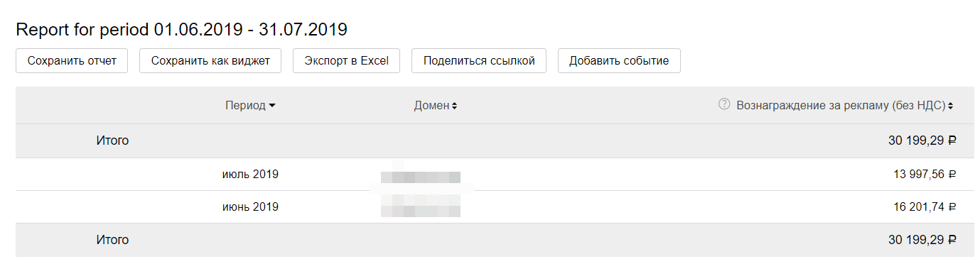Click the Вознаграждение sort arrows icon
The image size is (980, 259).
950,106
